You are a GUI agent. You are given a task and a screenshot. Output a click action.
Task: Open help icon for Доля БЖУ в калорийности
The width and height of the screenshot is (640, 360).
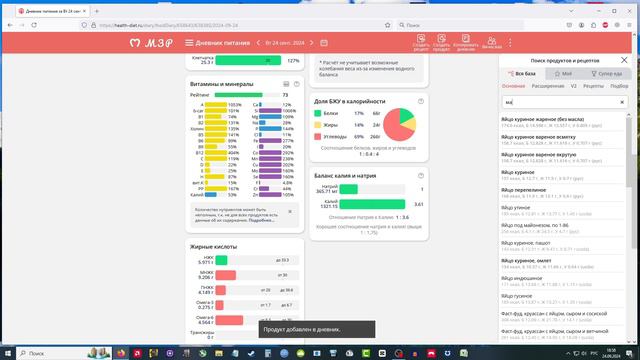[x=421, y=101]
